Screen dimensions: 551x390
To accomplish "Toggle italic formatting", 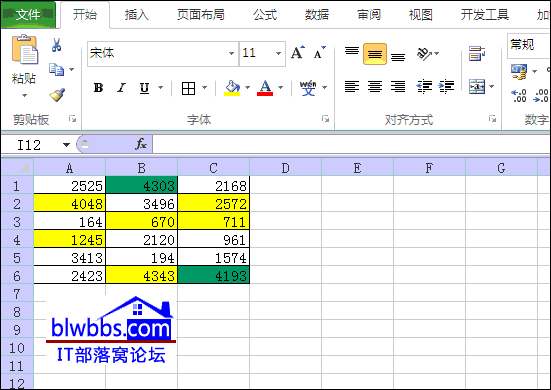I will tap(122, 87).
